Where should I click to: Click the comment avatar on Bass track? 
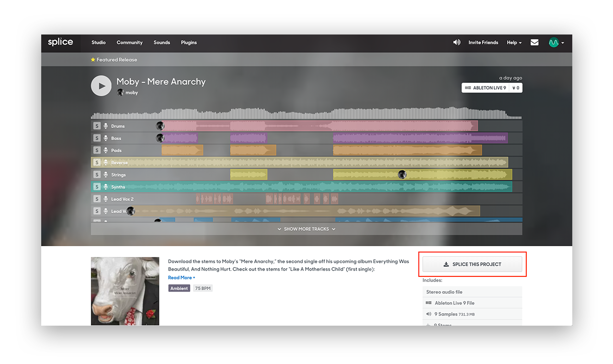(x=160, y=138)
